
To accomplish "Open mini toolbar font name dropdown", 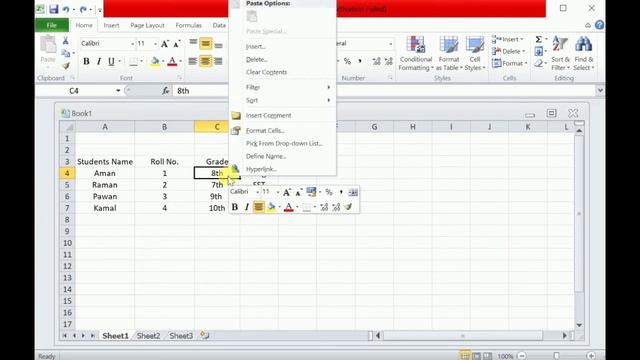I will pyautogui.click(x=257, y=192).
